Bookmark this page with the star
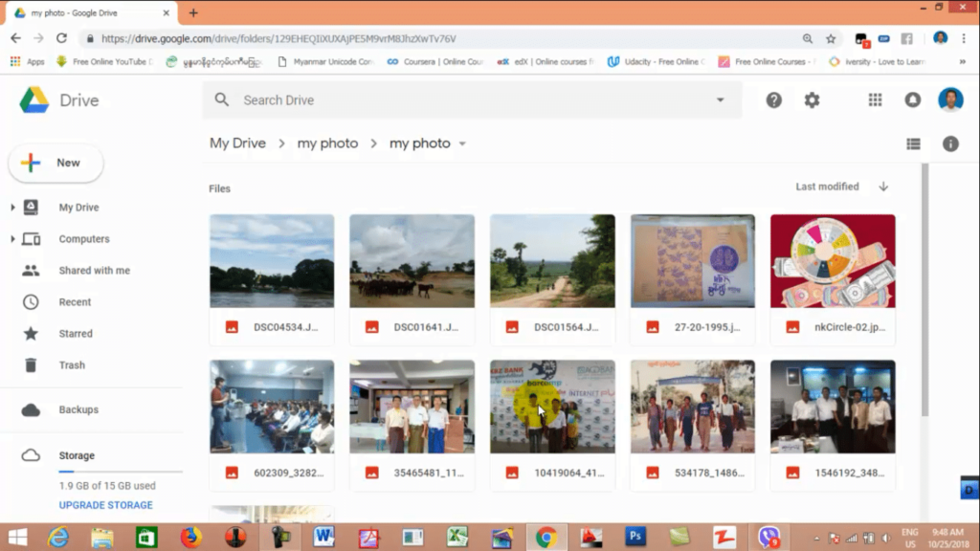 831,38
